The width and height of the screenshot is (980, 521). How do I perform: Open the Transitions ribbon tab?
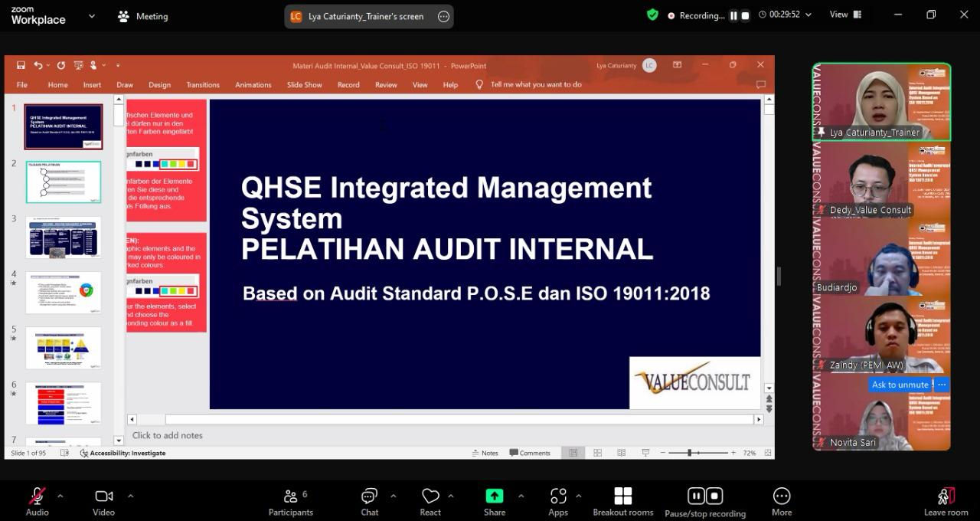point(203,85)
